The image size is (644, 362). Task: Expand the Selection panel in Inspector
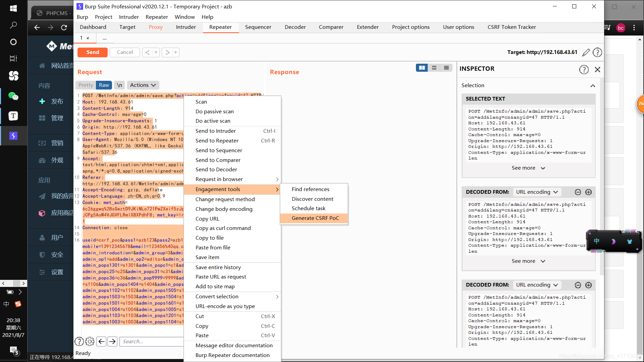(594, 85)
